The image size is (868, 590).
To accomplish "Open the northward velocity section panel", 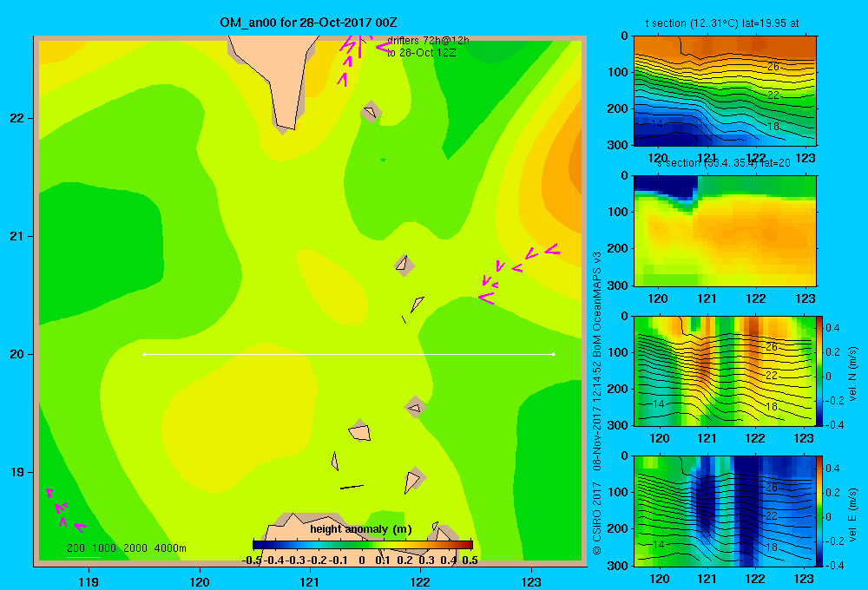I will [x=725, y=370].
